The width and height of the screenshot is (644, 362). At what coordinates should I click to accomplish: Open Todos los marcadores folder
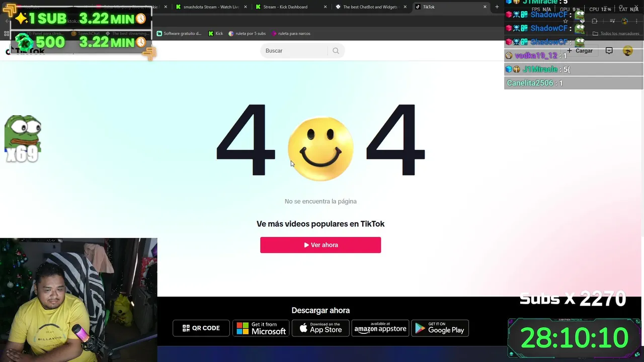click(x=616, y=34)
